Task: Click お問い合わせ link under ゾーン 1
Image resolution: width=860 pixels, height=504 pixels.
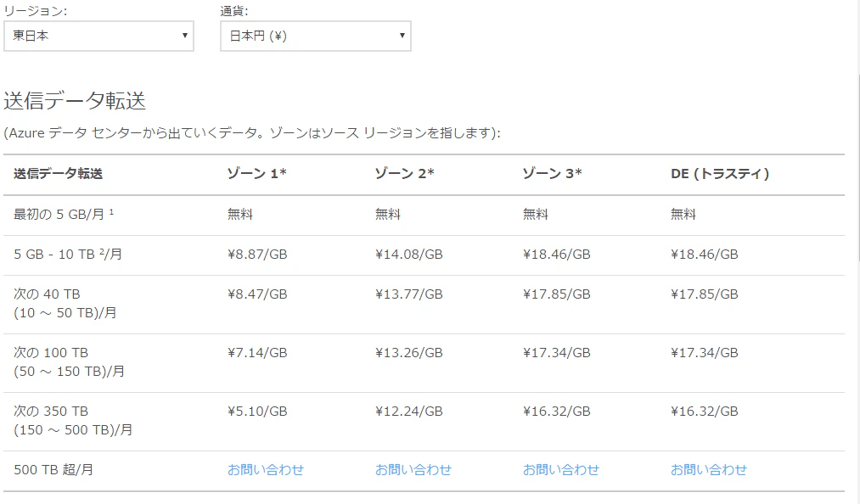Action: coord(266,470)
